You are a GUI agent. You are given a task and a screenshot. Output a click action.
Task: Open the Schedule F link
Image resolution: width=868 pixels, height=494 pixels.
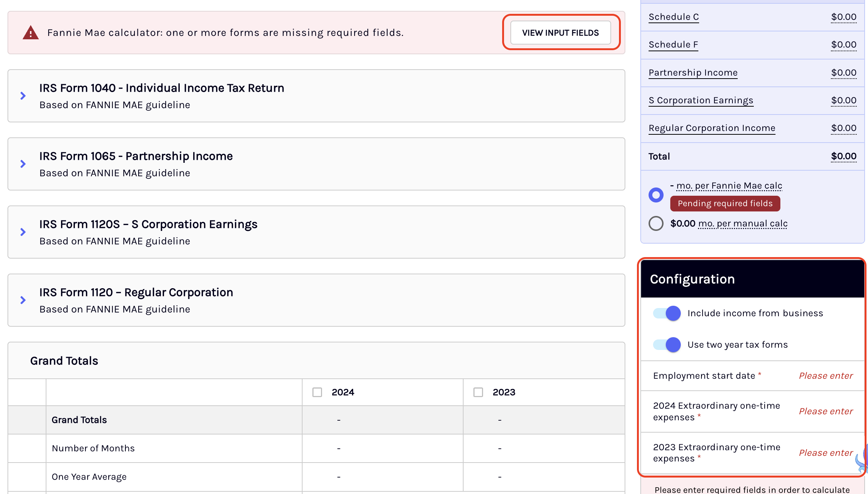point(673,45)
